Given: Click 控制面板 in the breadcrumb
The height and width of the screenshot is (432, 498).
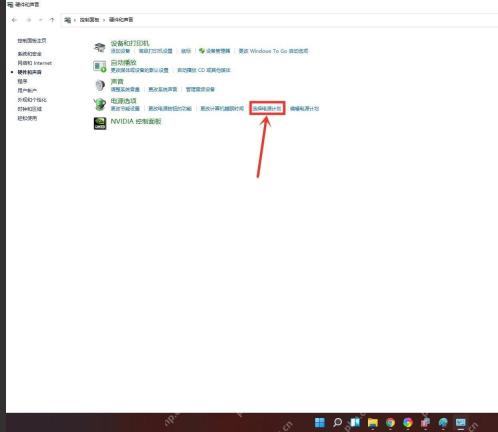Looking at the screenshot, I should pyautogui.click(x=89, y=20).
